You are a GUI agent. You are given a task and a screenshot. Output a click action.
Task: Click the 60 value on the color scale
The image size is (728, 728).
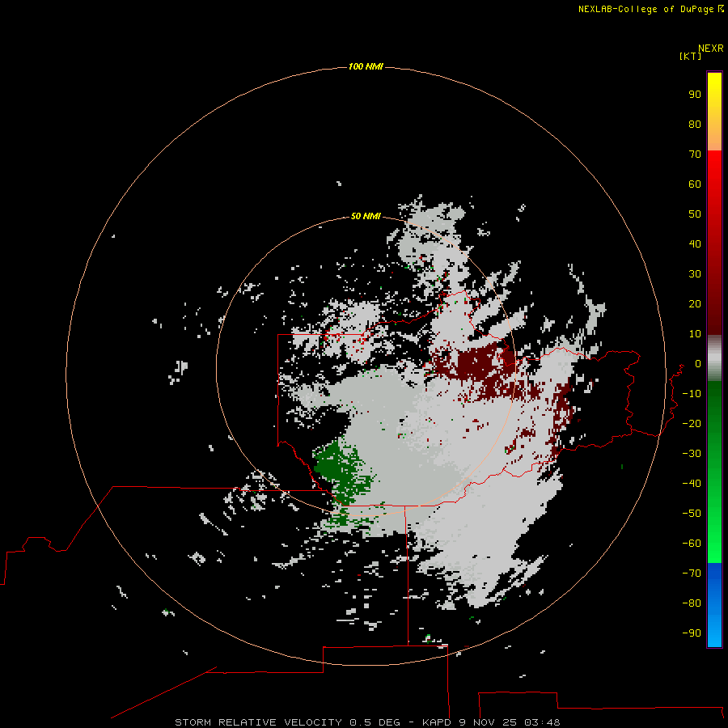click(x=695, y=184)
